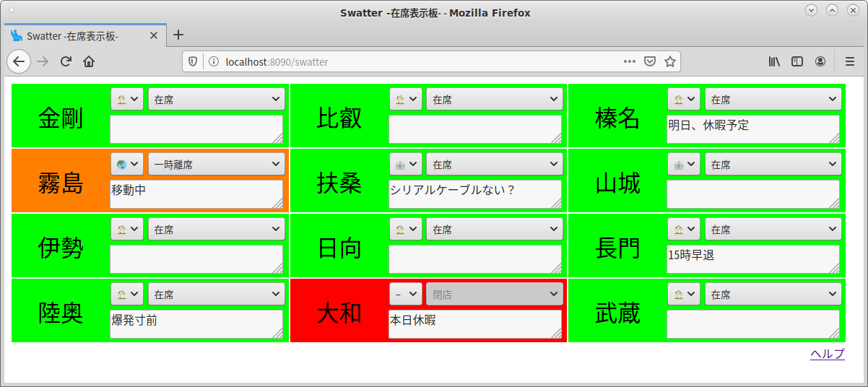Image resolution: width=868 pixels, height=387 pixels.
Task: Click the URL address bar
Action: [419, 61]
